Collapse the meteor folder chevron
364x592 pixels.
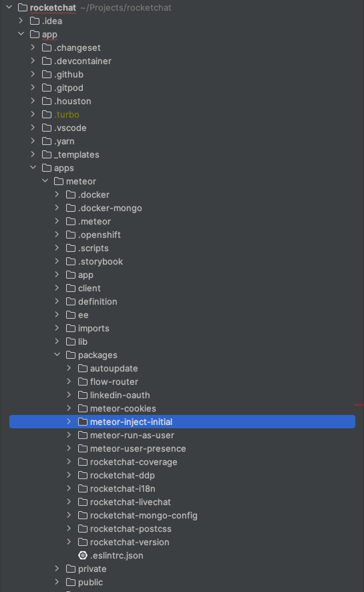coord(45,181)
